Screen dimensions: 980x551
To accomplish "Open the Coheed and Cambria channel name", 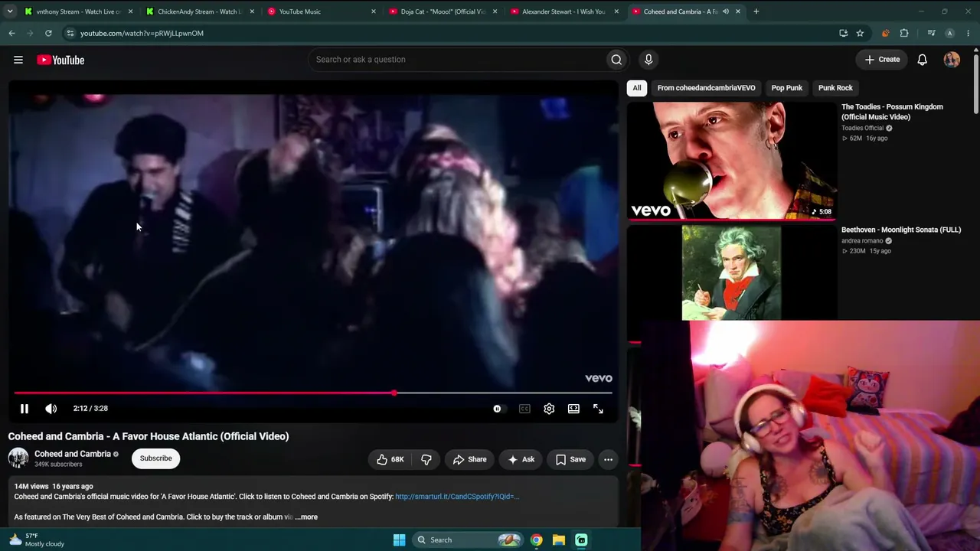I will (73, 454).
